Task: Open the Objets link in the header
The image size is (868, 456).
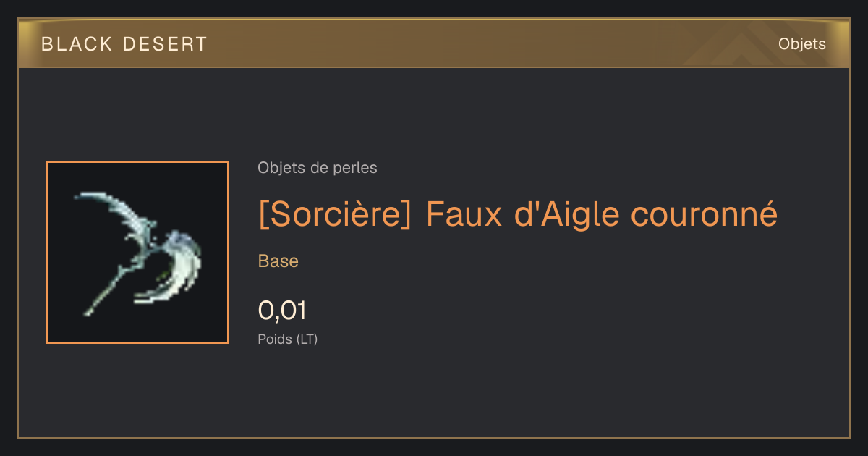Action: pyautogui.click(x=801, y=44)
